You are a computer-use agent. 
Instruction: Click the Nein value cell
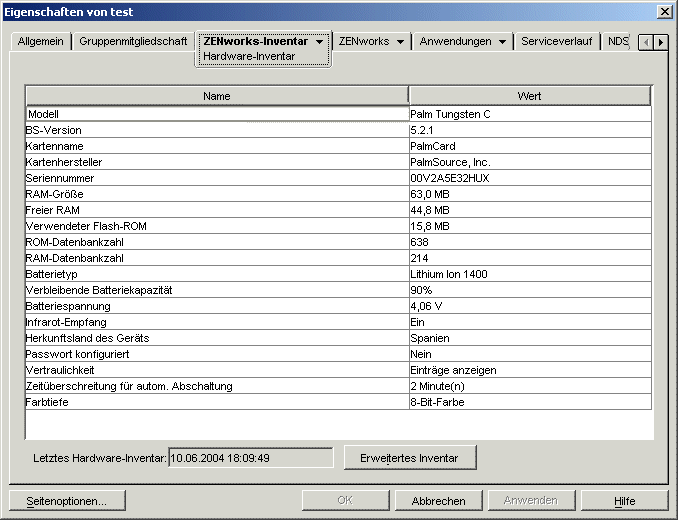tap(530, 354)
